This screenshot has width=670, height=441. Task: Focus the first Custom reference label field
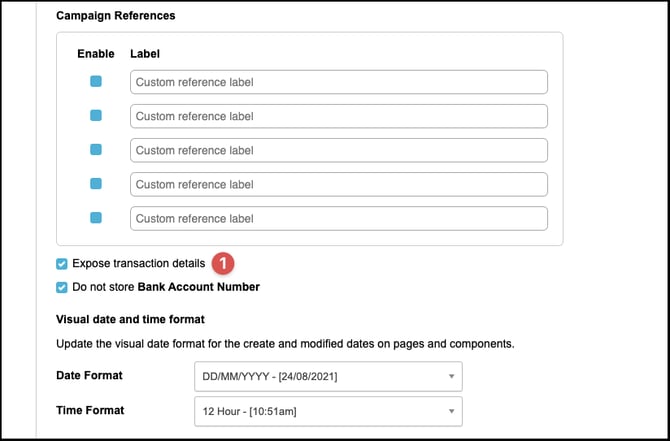tap(338, 82)
